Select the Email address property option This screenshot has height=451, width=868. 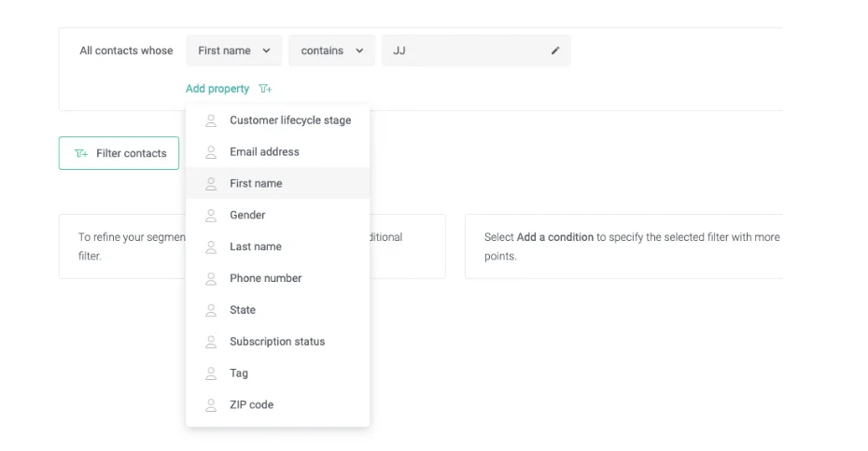(264, 152)
